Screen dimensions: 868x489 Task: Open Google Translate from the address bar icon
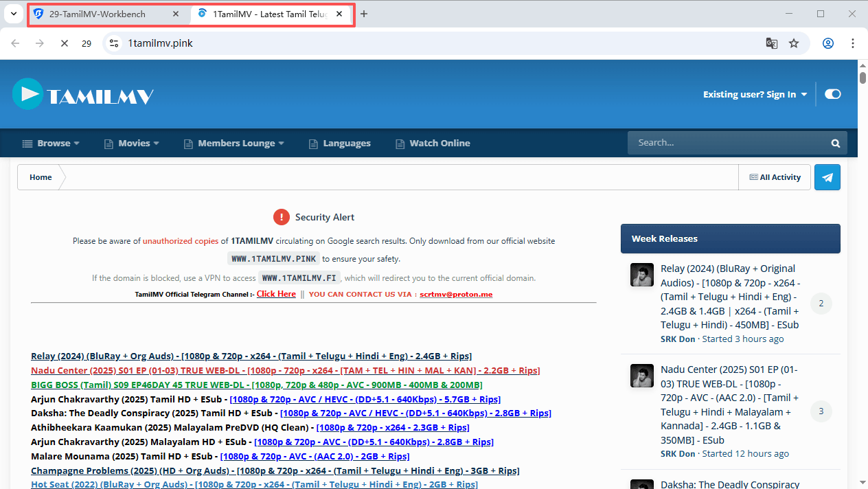pos(771,43)
